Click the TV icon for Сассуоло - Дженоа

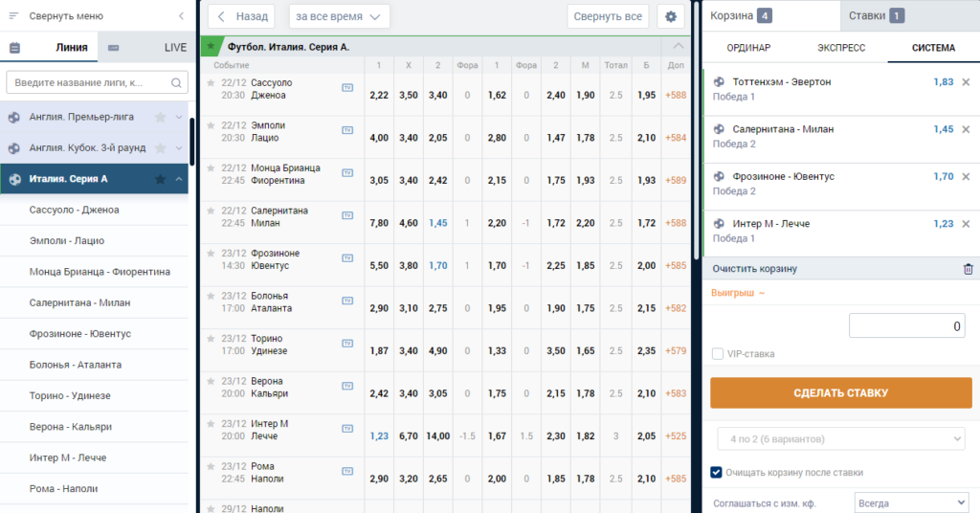pyautogui.click(x=347, y=88)
